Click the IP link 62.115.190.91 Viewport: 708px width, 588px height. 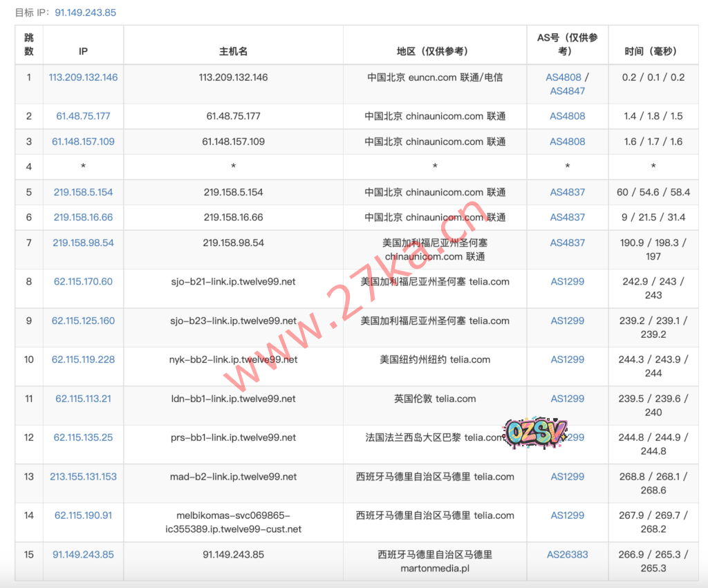[83, 515]
